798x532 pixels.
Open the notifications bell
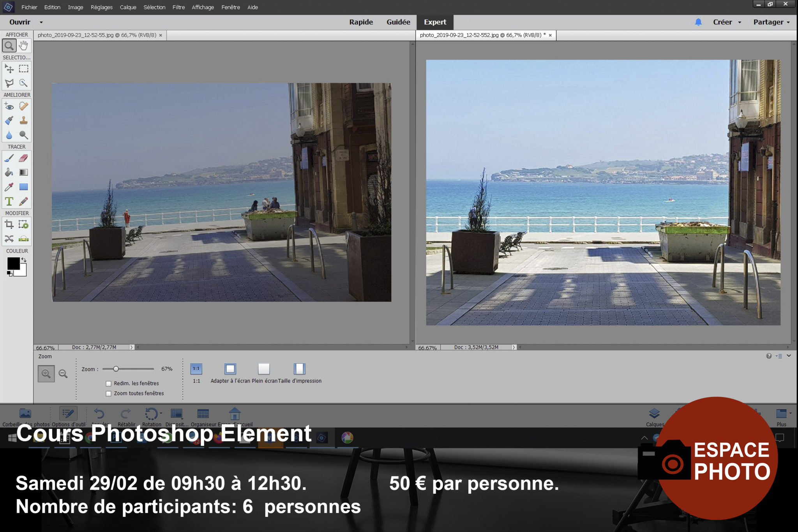coord(698,22)
